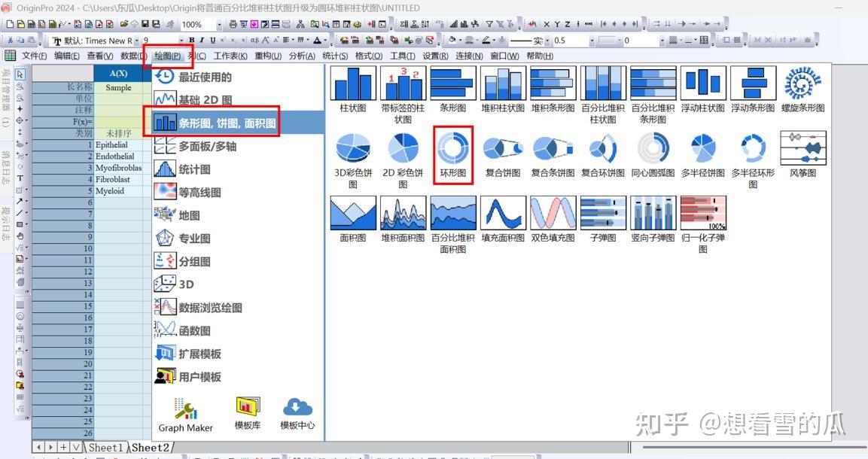Select the 2D 彩色饼图 template
The image size is (868, 459).
click(403, 160)
